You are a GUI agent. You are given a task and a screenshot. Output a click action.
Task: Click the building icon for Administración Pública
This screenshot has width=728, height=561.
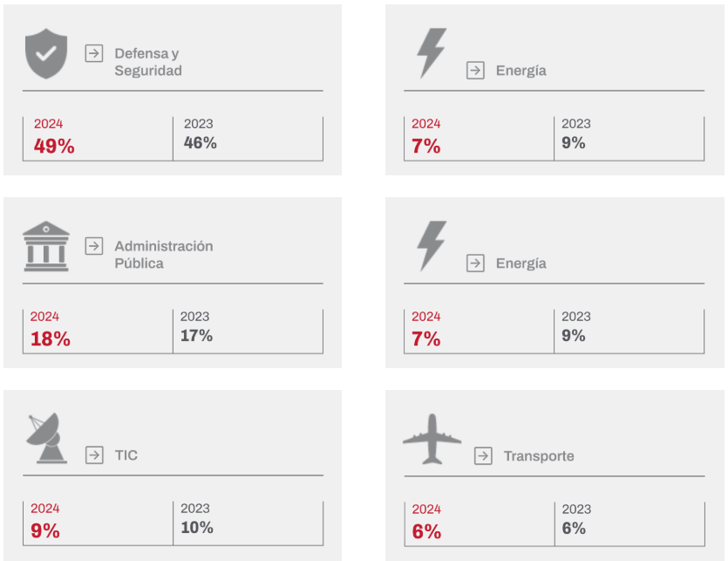point(46,246)
